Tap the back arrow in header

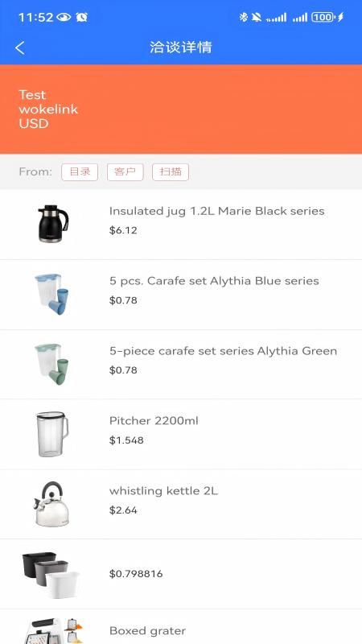point(19,47)
